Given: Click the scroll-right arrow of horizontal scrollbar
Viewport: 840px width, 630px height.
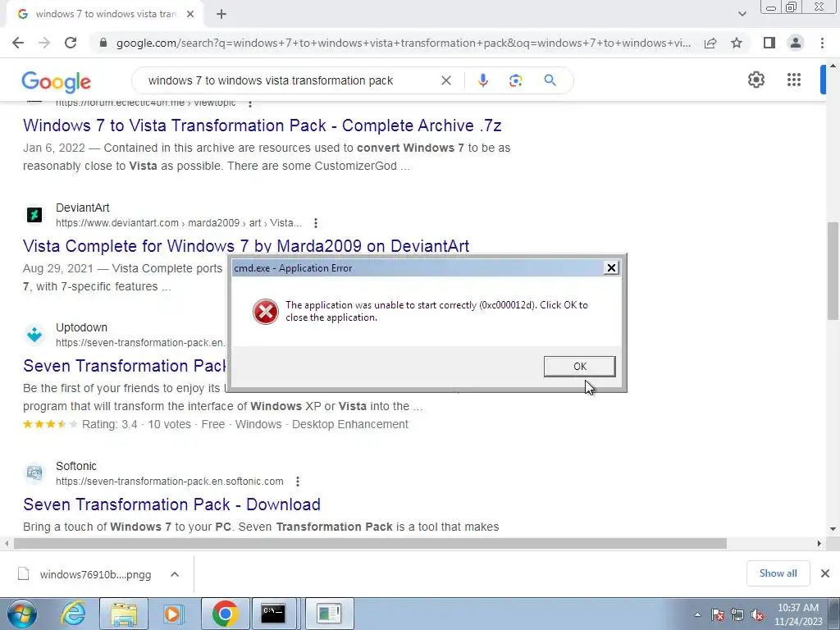Looking at the screenshot, I should click(819, 544).
